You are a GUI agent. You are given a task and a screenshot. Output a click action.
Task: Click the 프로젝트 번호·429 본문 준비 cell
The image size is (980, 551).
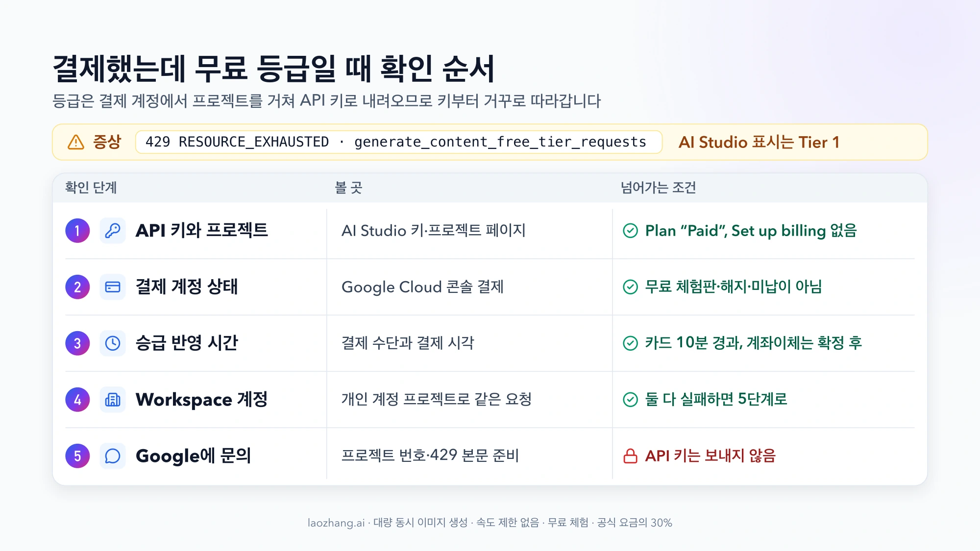click(x=430, y=455)
